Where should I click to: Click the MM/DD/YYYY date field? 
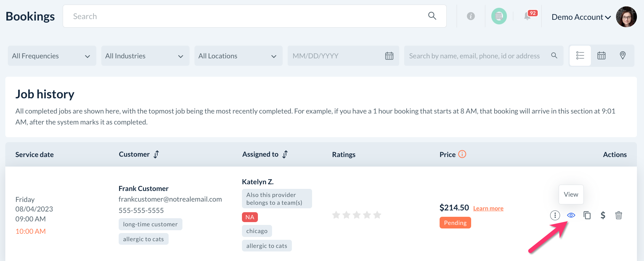(337, 56)
